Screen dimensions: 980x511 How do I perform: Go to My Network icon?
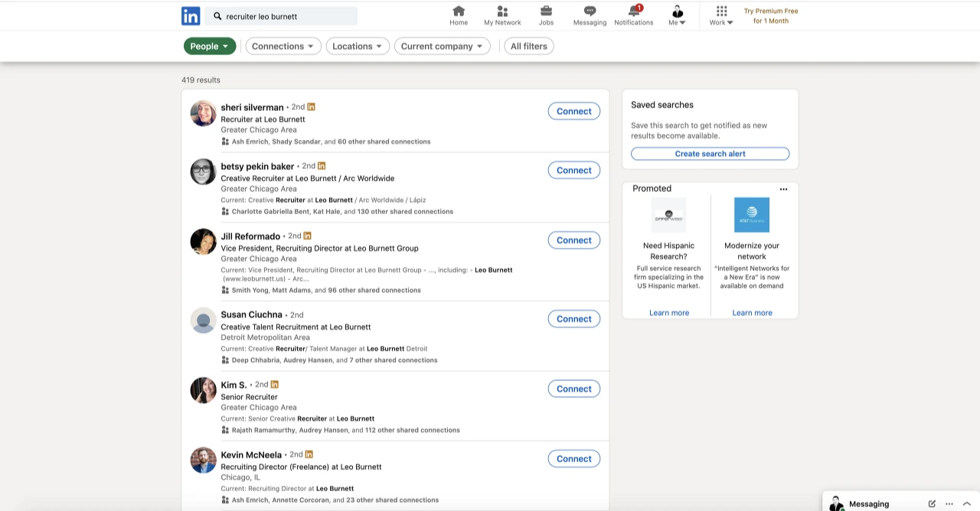click(502, 16)
